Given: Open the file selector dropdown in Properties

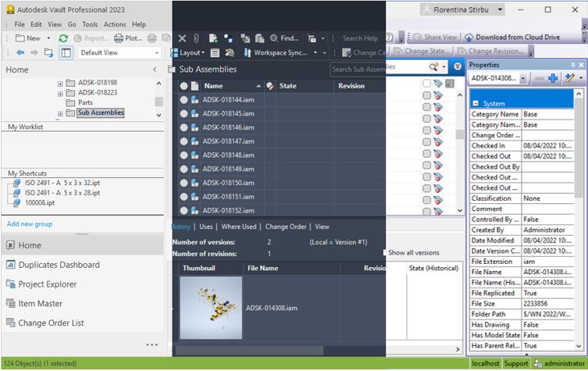Looking at the screenshot, I should click(523, 78).
